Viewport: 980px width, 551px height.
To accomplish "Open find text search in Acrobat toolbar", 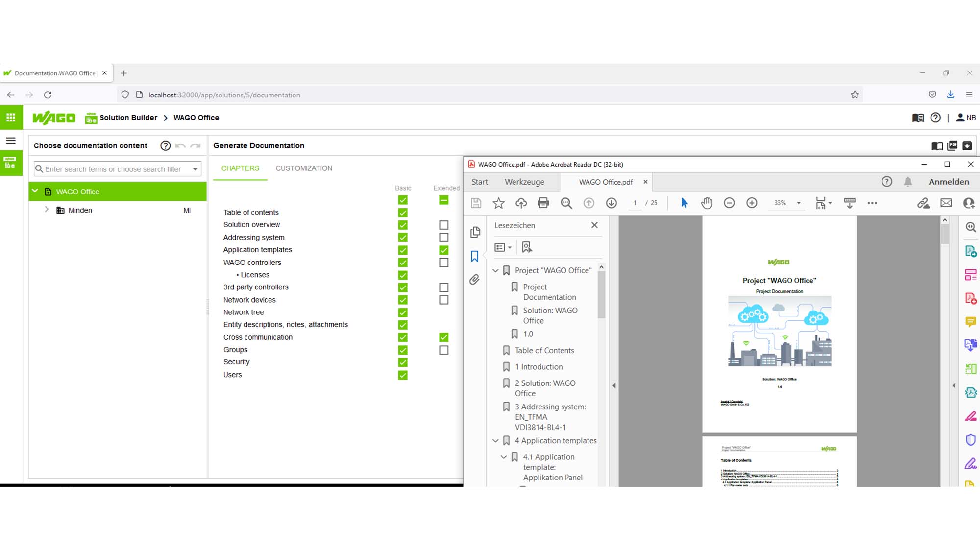I will 566,203.
